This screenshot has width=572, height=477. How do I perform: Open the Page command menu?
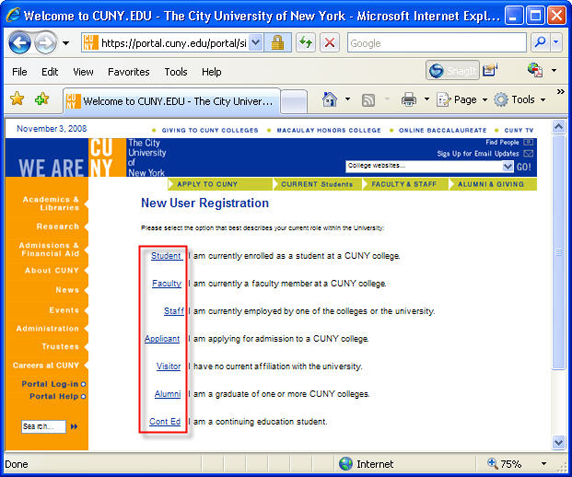coord(462,100)
